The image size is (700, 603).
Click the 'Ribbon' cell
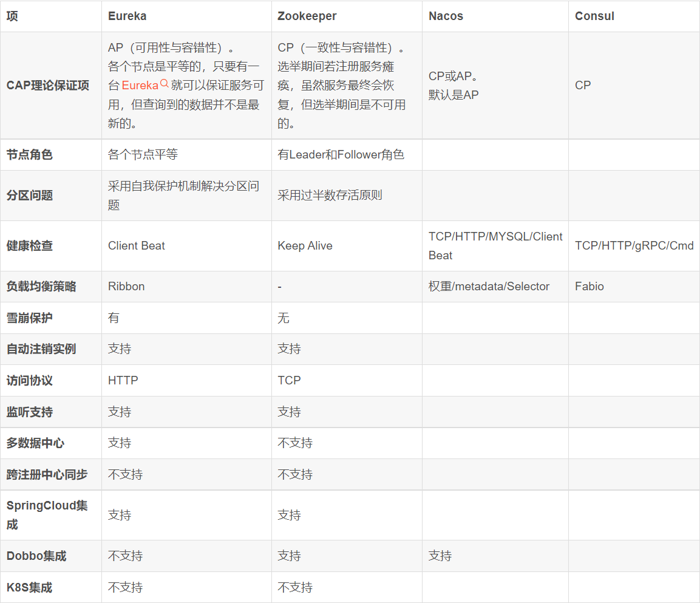186,286
